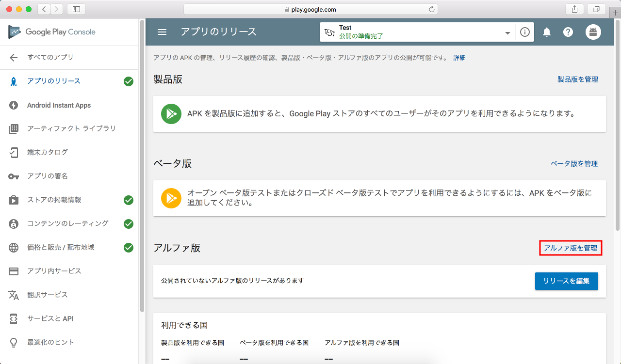Click the コンテンツのレーティング rating icon
Screen dimensions: 621x364
pyautogui.click(x=14, y=223)
